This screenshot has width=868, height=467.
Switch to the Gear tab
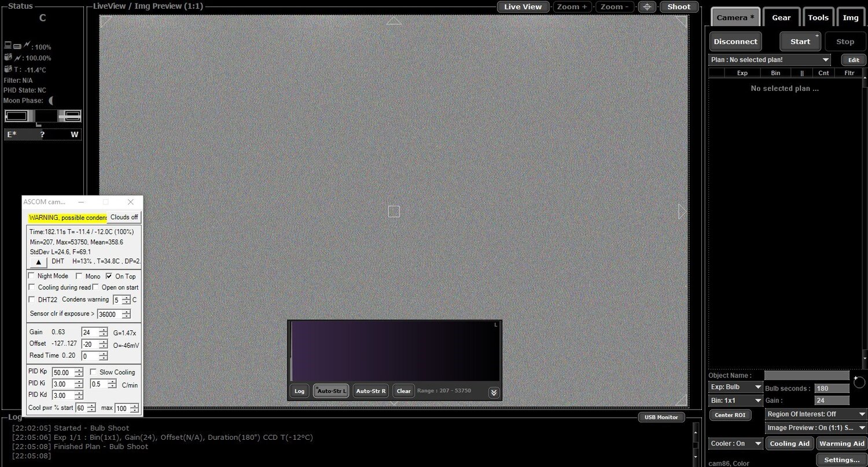[781, 17]
